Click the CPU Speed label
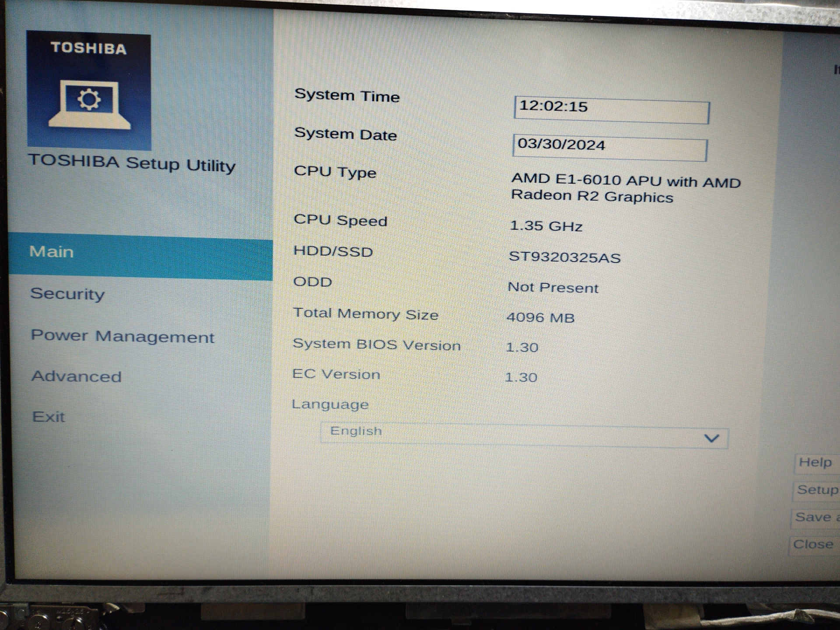The width and height of the screenshot is (840, 630). [x=340, y=220]
